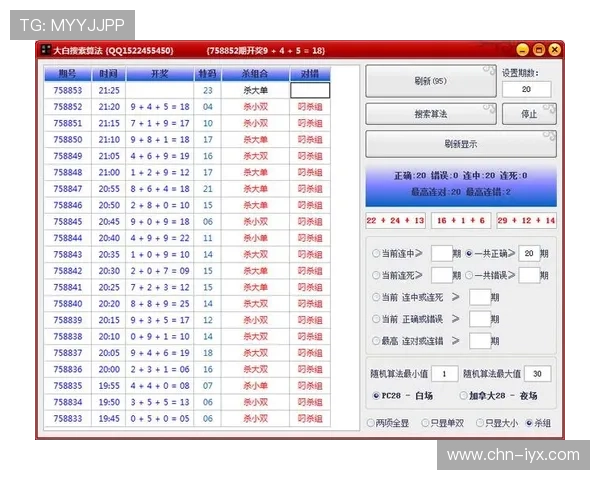
Task: Select row 758834 period cell
Action: [x=68, y=402]
